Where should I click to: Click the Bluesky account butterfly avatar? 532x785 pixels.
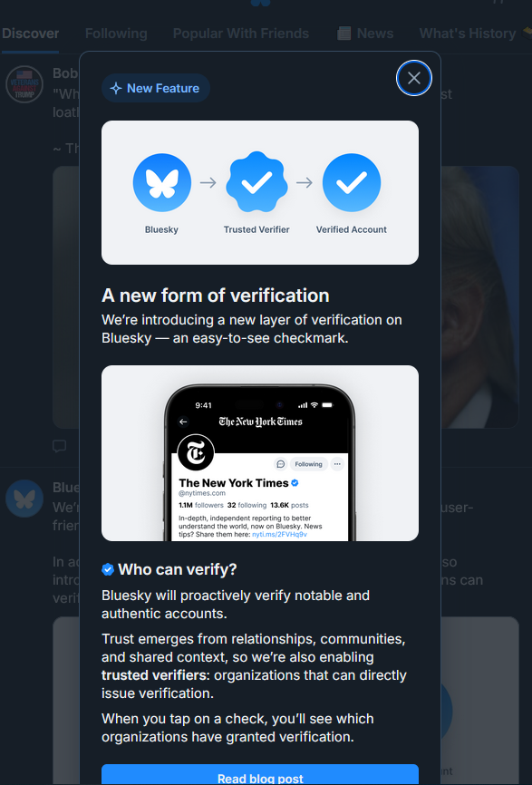click(24, 499)
